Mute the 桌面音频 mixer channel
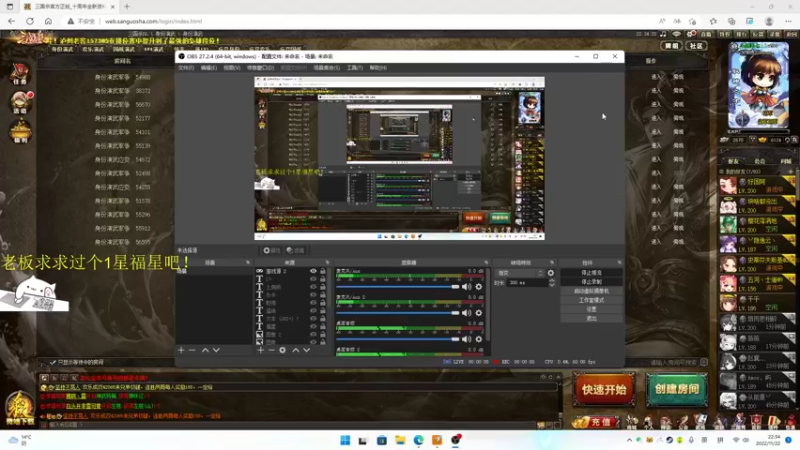The image size is (800, 450). click(x=466, y=339)
